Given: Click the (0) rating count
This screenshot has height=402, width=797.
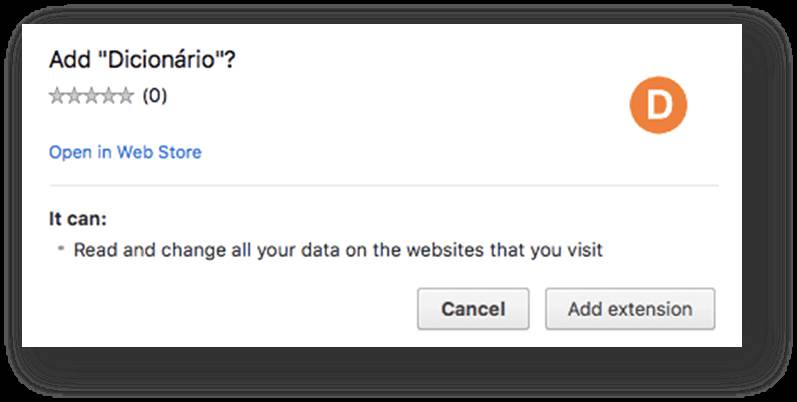Looking at the screenshot, I should pyautogui.click(x=154, y=97).
